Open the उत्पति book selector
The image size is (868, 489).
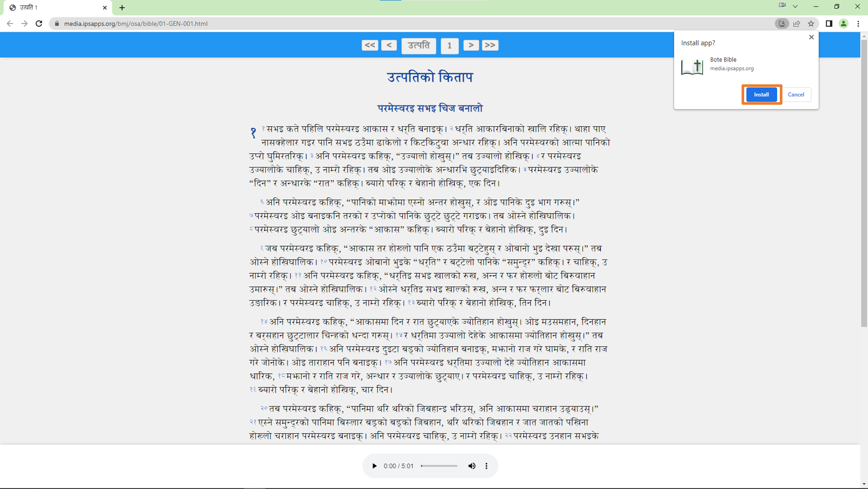click(x=418, y=45)
